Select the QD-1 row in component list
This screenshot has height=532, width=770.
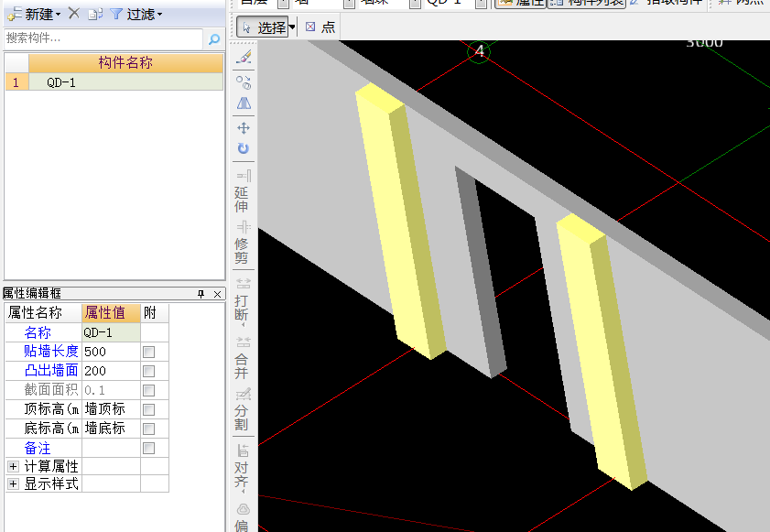click(125, 82)
